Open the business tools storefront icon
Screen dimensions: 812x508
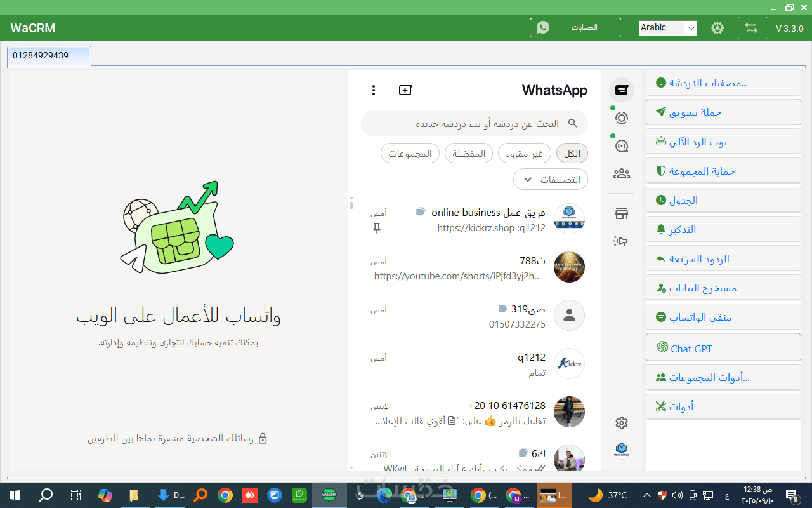(622, 213)
